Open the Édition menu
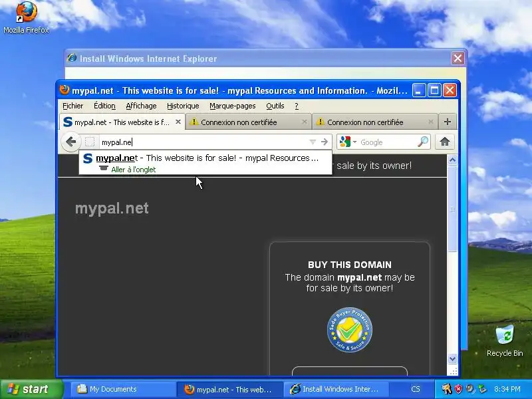 point(104,106)
